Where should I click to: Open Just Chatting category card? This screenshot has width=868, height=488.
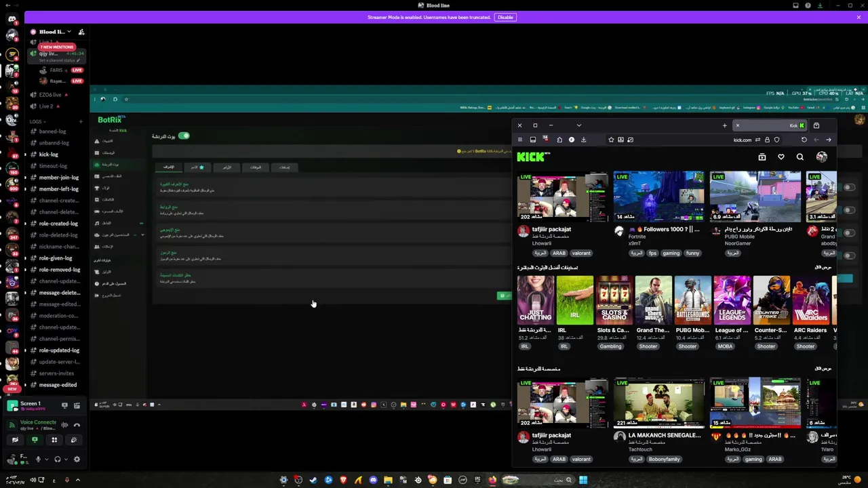point(536,299)
